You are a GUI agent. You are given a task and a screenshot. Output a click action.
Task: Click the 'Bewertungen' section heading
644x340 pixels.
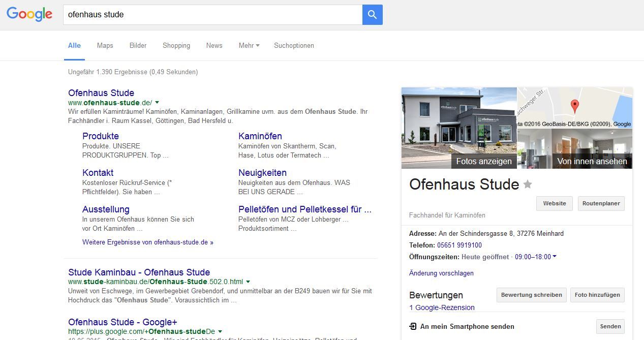[x=436, y=295]
